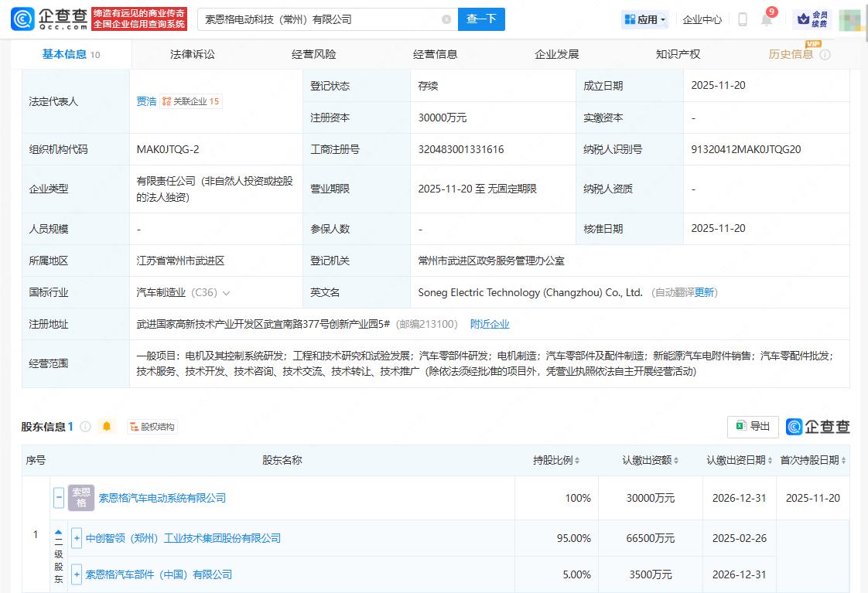Open the notification bell with red badge
This screenshot has width=868, height=593.
point(766,19)
